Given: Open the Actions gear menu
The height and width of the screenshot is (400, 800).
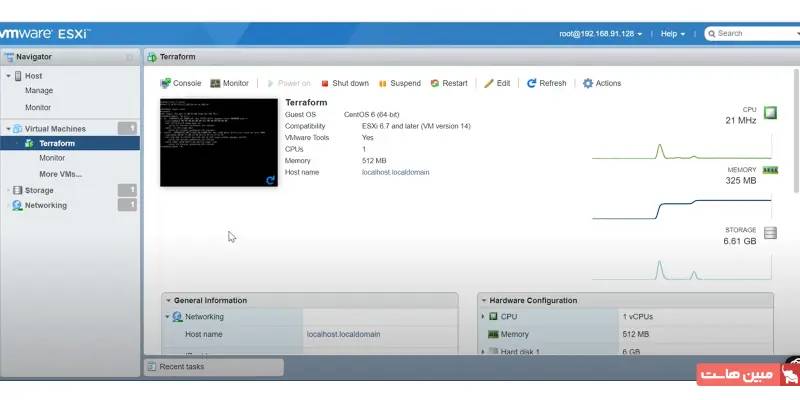Looking at the screenshot, I should click(602, 83).
